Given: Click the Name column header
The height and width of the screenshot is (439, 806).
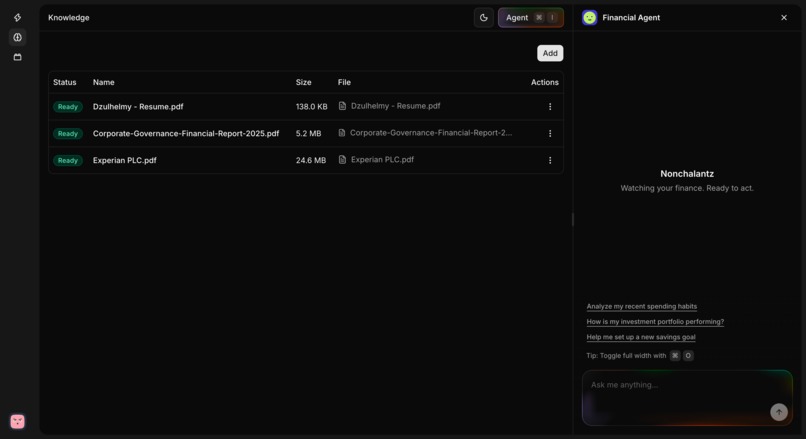Looking at the screenshot, I should click(x=103, y=82).
